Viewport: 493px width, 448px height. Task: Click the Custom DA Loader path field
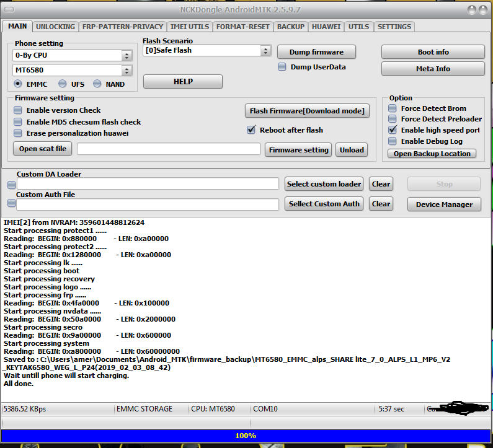[148, 184]
